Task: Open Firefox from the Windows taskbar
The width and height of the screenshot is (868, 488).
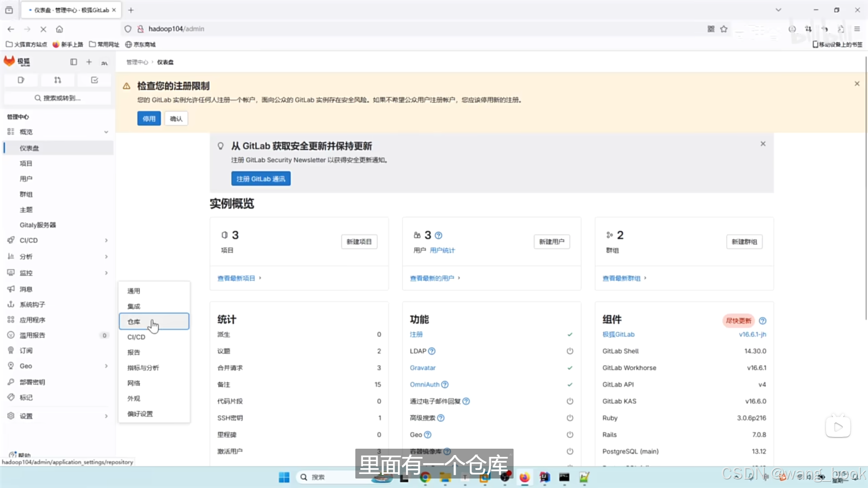Action: pos(524,477)
